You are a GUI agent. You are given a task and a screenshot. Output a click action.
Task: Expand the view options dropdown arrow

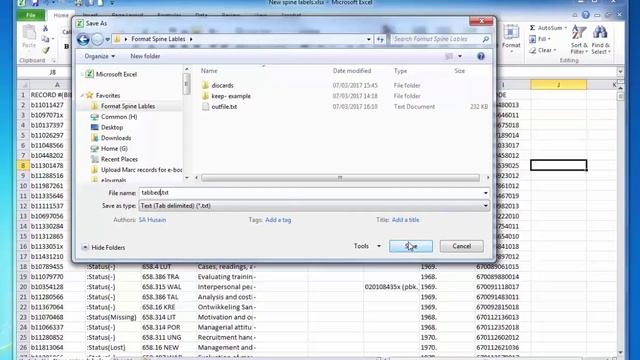coord(460,56)
